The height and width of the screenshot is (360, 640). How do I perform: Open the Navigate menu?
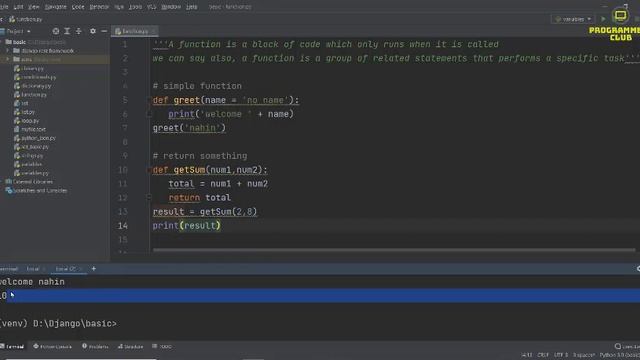pyautogui.click(x=56, y=7)
